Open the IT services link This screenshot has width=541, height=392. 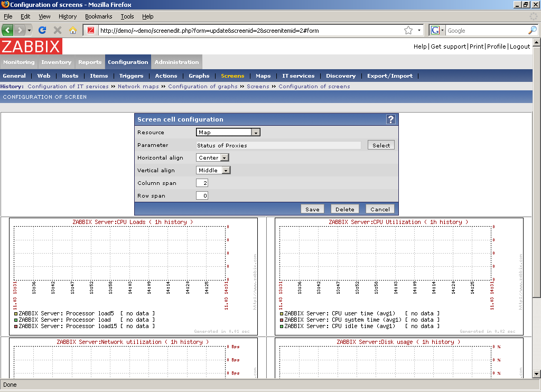click(x=299, y=76)
